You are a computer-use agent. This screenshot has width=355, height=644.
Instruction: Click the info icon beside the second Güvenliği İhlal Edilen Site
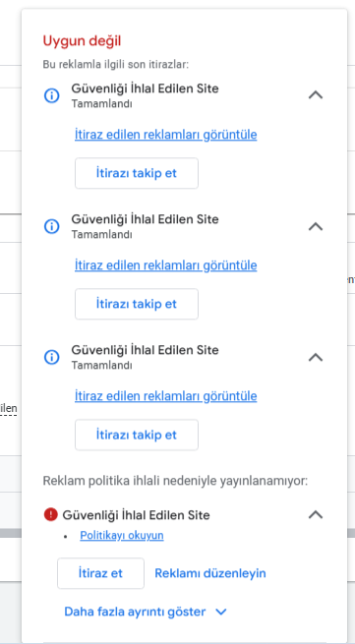pyautogui.click(x=52, y=226)
